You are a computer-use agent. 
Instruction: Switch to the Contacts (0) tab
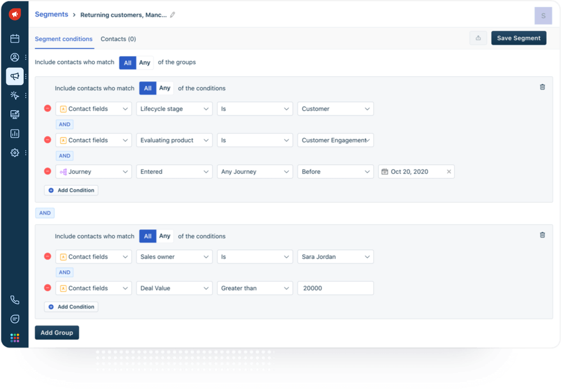[118, 39]
